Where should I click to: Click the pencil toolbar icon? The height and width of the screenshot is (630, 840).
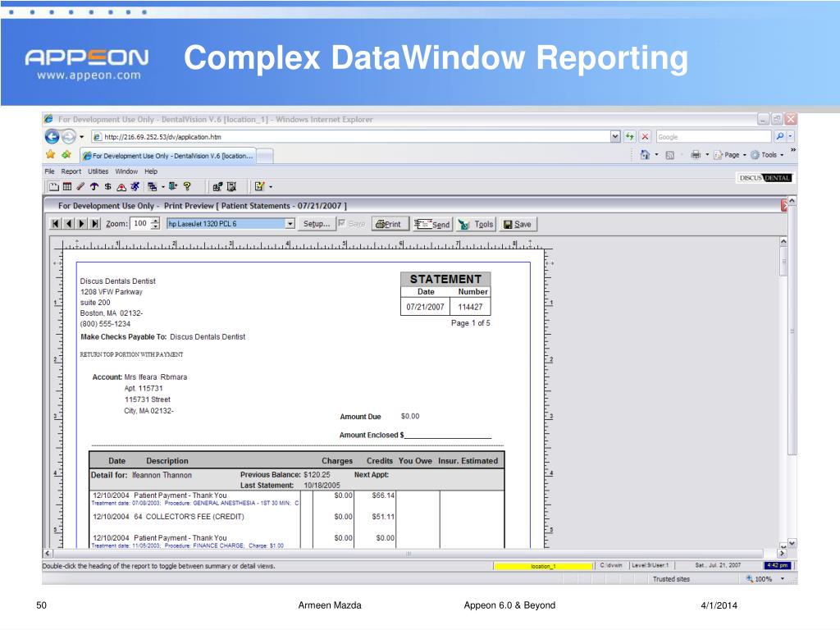pyautogui.click(x=80, y=186)
